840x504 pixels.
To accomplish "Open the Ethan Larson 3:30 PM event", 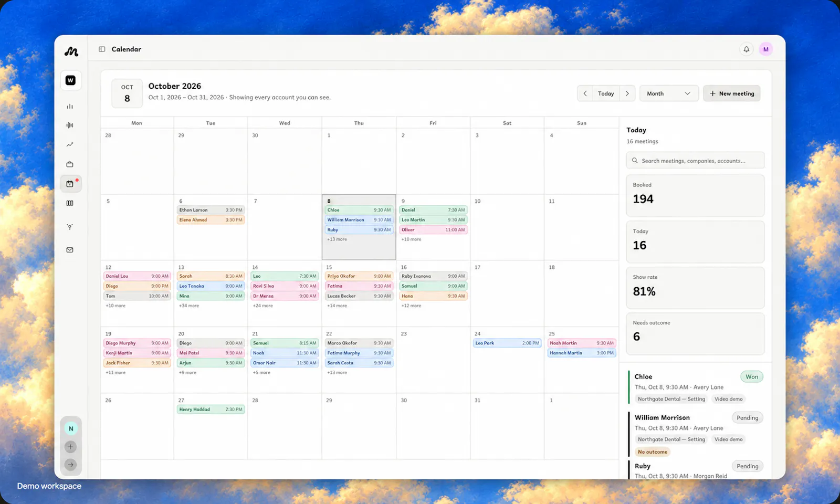I will [x=211, y=210].
